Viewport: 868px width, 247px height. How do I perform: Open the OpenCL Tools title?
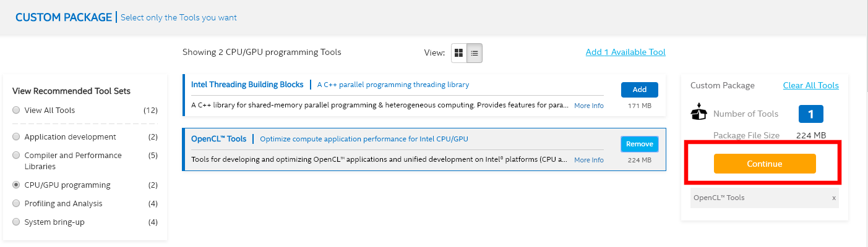[218, 139]
